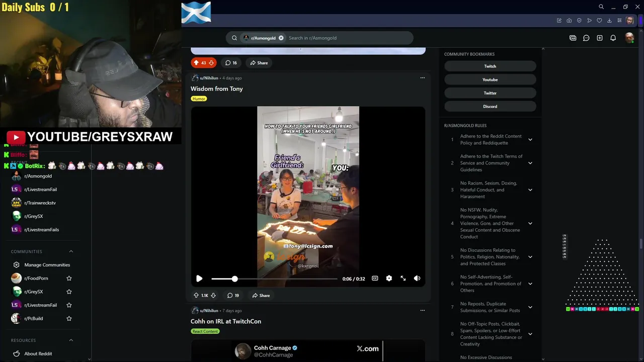Open the Discord community bookmark
Viewport: 644px width, 362px height.
[x=490, y=107]
